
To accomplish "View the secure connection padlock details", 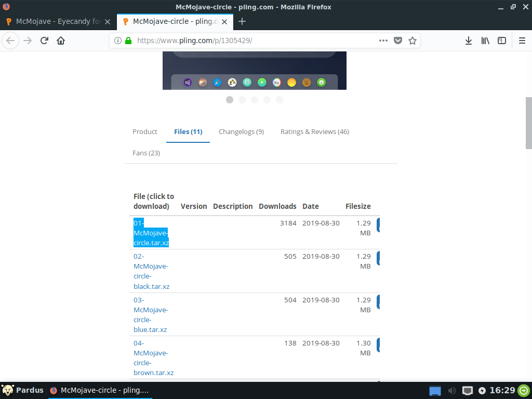I will tap(128, 41).
